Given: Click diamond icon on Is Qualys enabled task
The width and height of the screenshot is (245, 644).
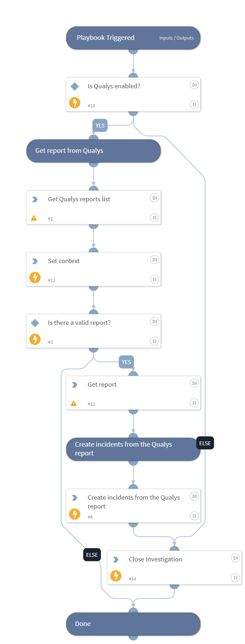Looking at the screenshot, I should click(x=74, y=86).
